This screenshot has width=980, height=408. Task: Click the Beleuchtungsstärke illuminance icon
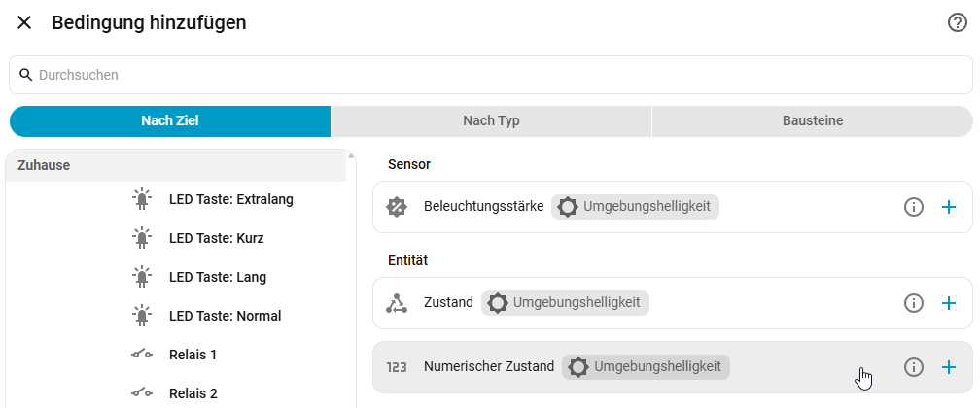coord(397,207)
